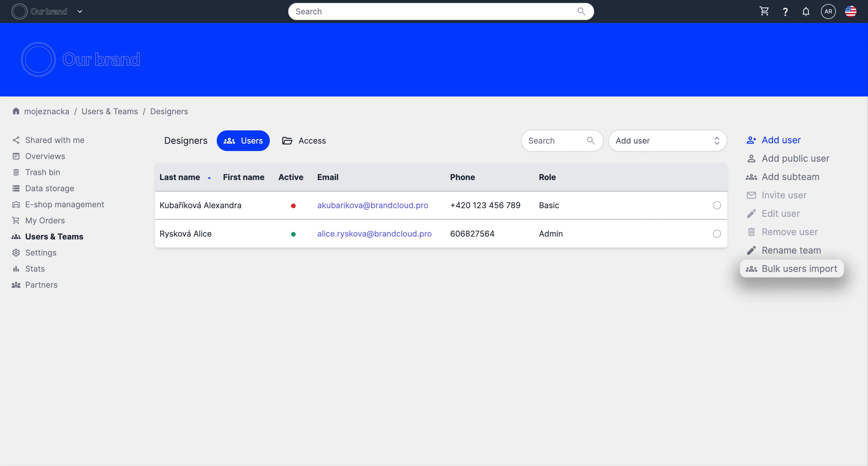Click Add subteam action
This screenshot has width=868, height=466.
pyautogui.click(x=790, y=177)
